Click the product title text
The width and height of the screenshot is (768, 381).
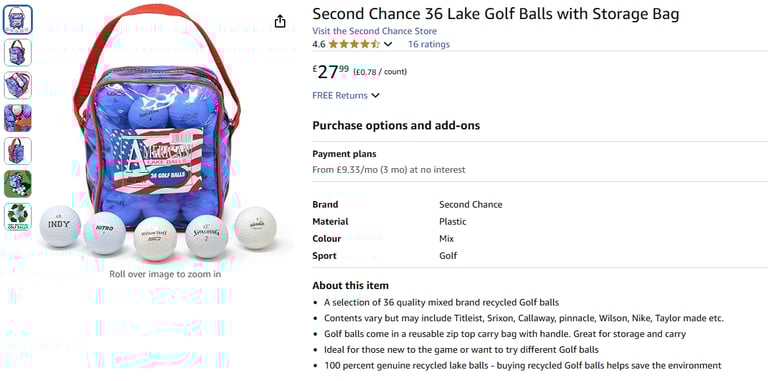tap(496, 14)
